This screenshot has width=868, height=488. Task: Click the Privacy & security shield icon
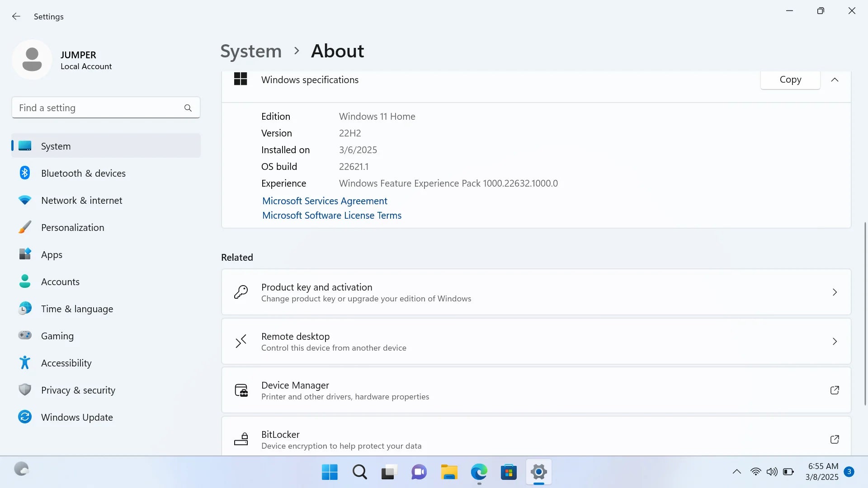[25, 390]
